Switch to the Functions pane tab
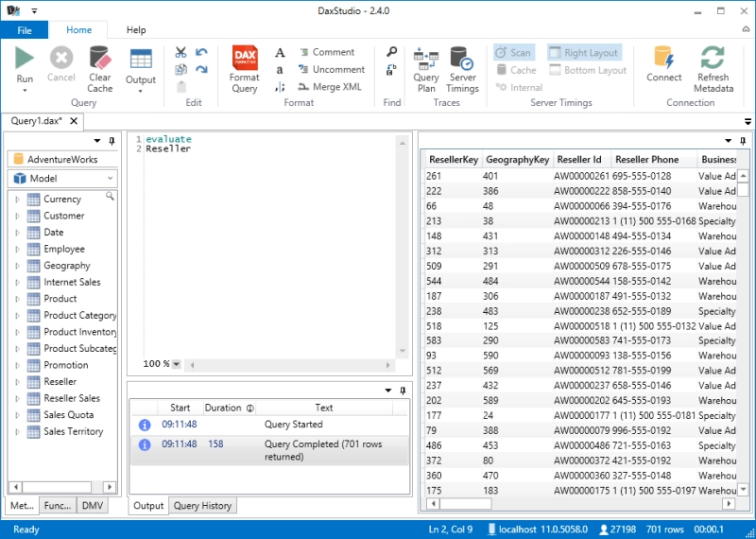756x539 pixels. (58, 506)
